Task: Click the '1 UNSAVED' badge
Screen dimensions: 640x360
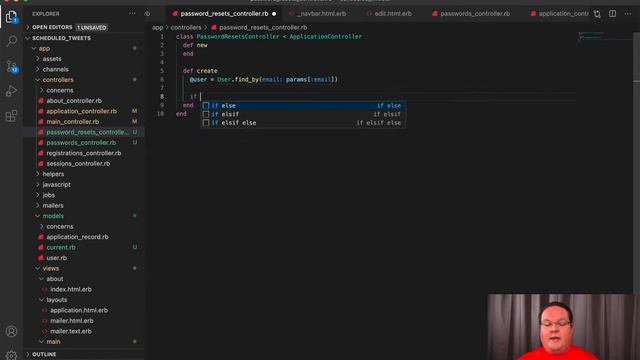Action: tap(91, 27)
